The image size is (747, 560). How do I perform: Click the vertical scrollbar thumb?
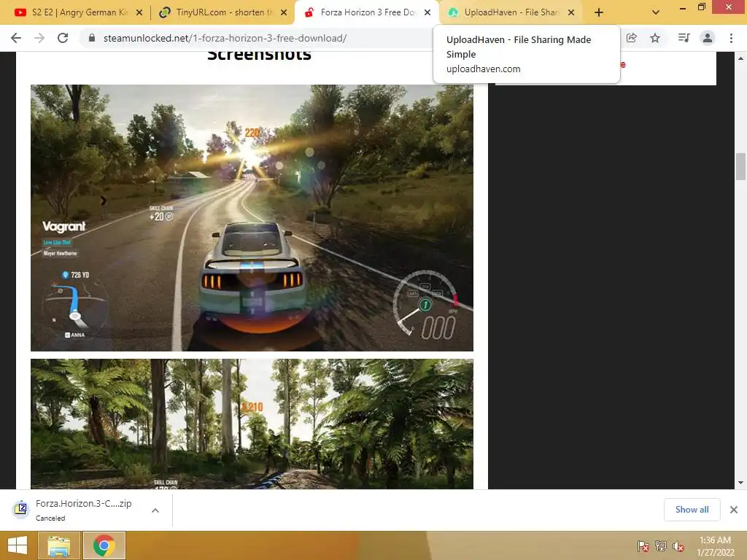tap(740, 166)
